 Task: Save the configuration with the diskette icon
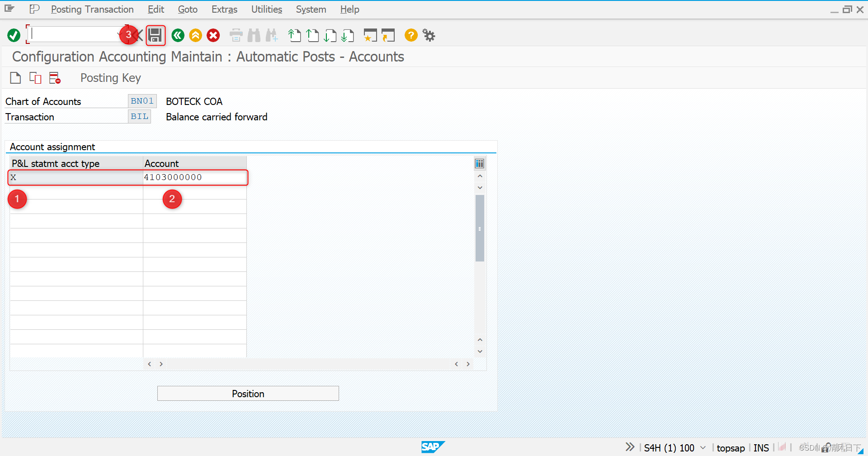[x=156, y=35]
